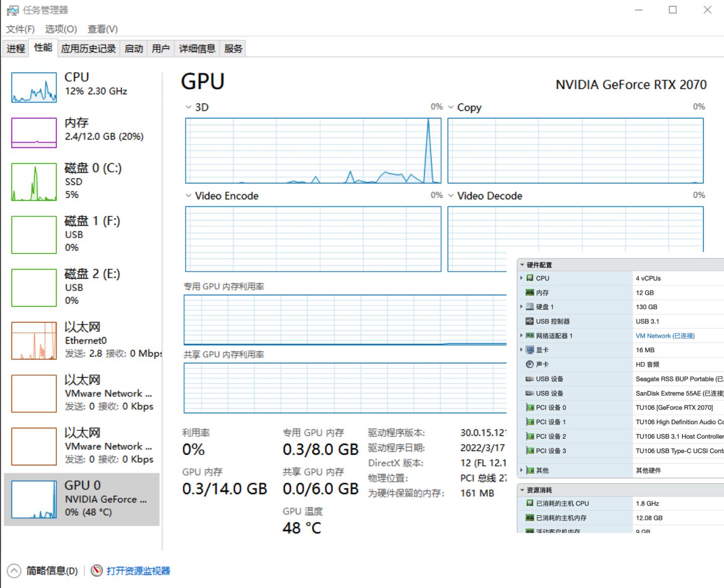Open the VM Network (已连接) link
724x588 pixels.
665,335
